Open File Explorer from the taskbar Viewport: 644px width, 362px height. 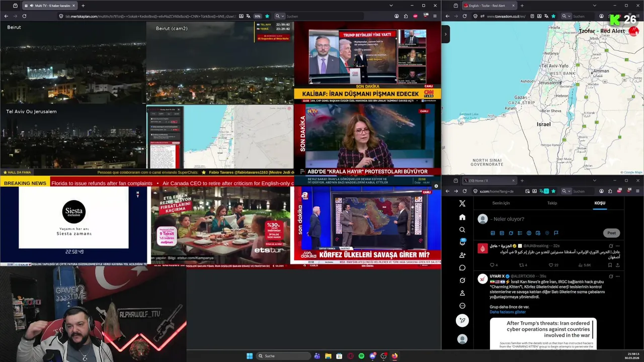click(328, 356)
